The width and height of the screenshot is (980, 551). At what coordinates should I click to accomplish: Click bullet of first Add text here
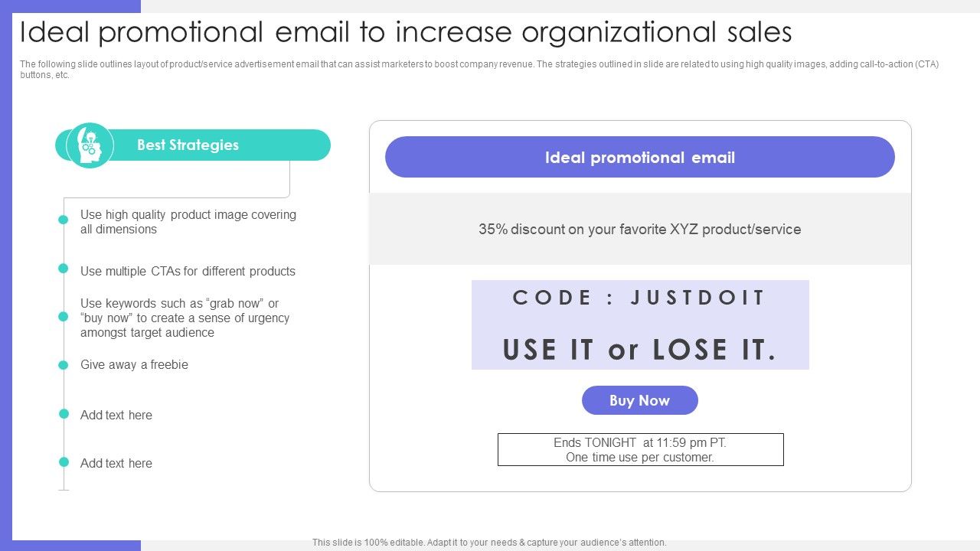click(64, 413)
